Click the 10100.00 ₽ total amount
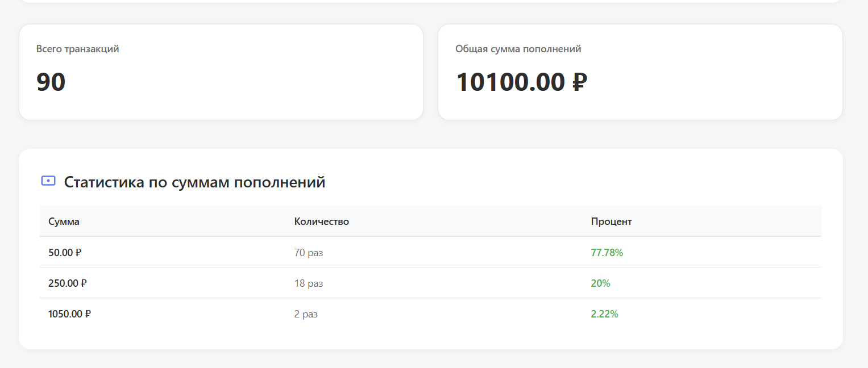Image resolution: width=868 pixels, height=368 pixels. click(521, 82)
